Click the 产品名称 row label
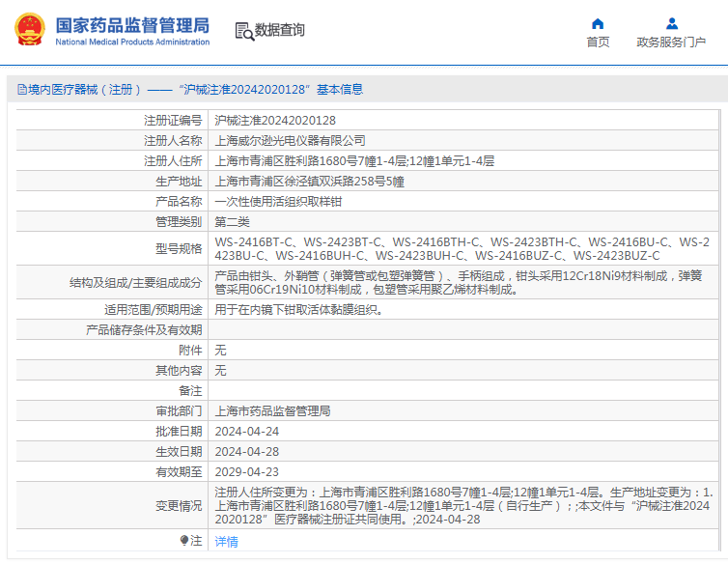728x564 pixels. tap(179, 201)
